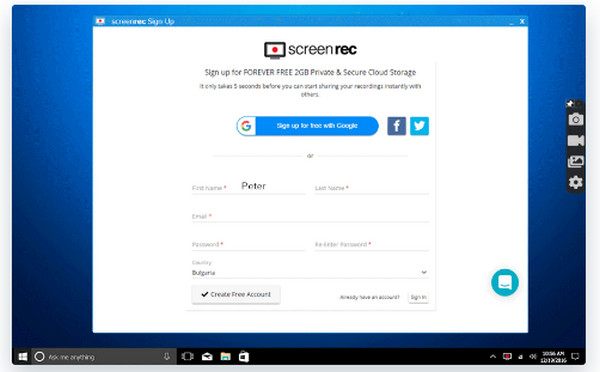Open Task View on the taskbar

tap(187, 357)
